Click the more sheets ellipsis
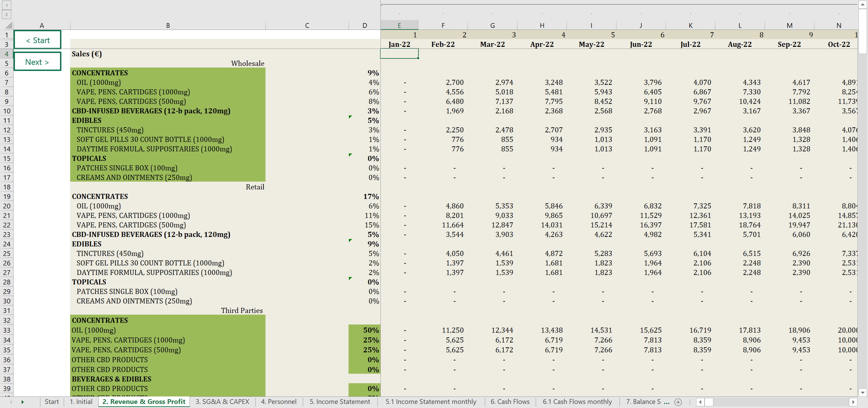Screen dimensions: 868x408 pos(667,402)
